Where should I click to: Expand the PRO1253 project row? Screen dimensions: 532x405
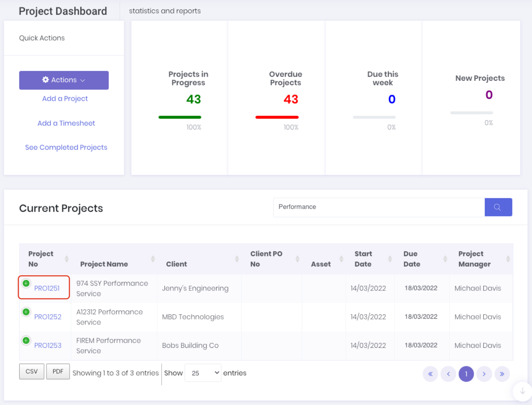point(26,340)
